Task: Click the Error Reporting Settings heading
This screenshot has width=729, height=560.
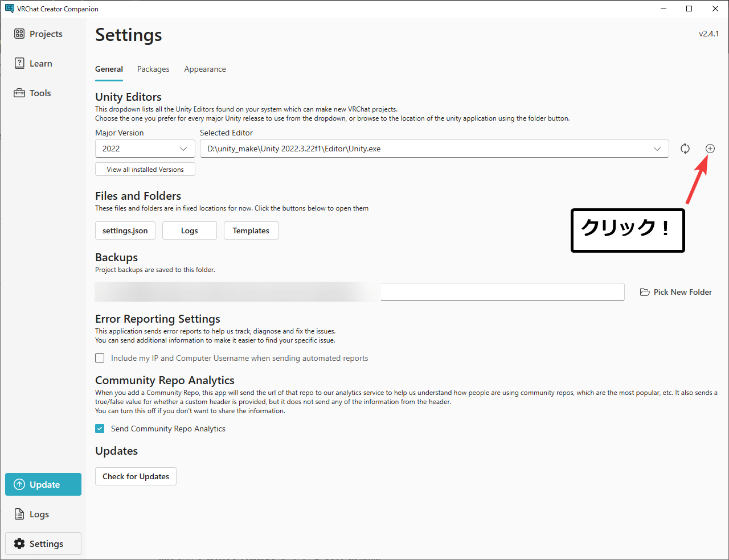Action: (x=158, y=319)
